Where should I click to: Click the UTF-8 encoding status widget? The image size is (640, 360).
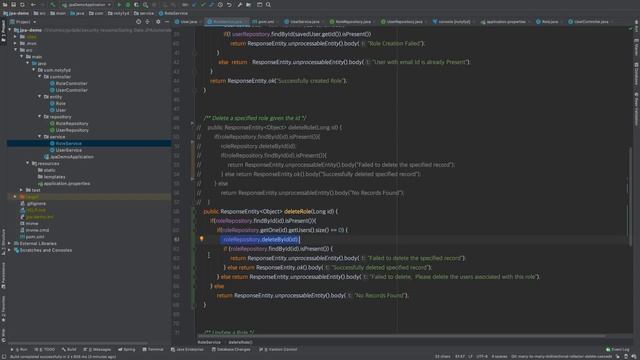click(x=482, y=356)
